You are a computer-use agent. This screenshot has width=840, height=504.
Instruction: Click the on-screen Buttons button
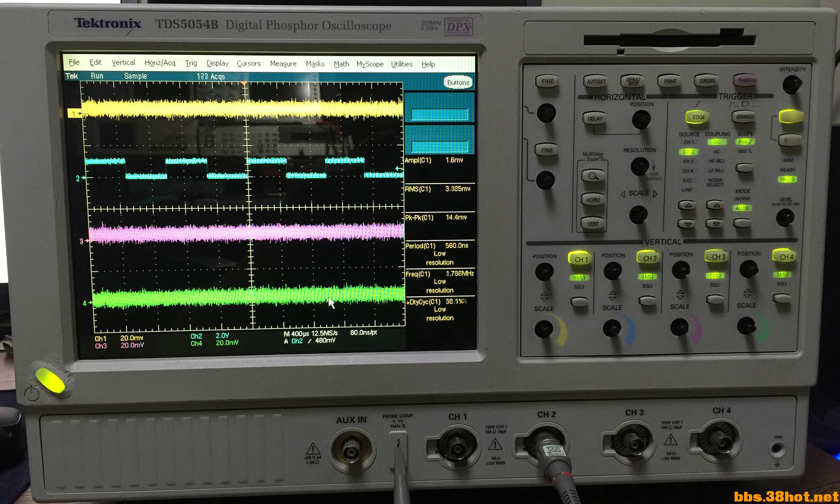point(458,82)
